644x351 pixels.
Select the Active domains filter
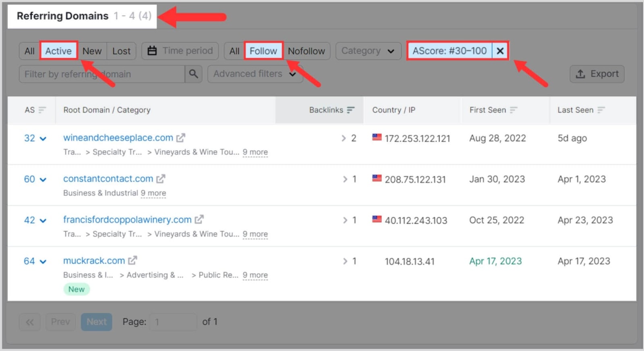(58, 51)
